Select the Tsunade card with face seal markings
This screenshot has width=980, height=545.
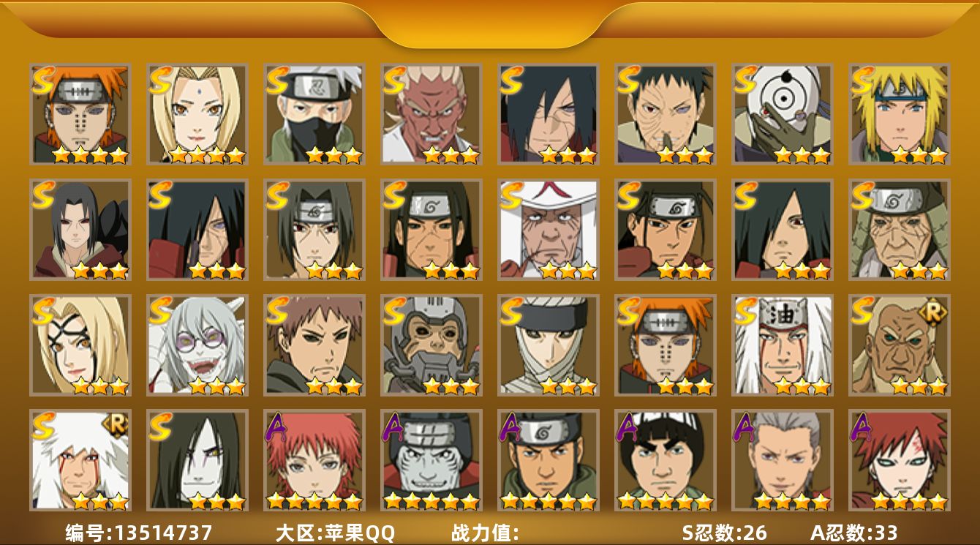pyautogui.click(x=80, y=345)
